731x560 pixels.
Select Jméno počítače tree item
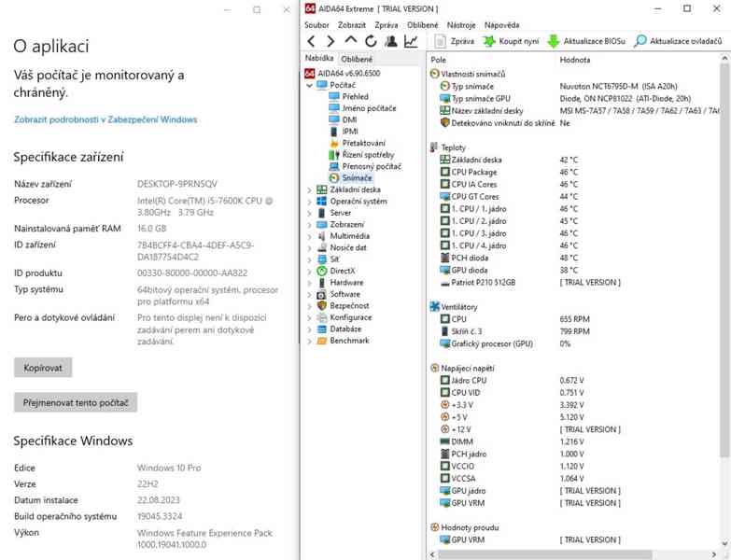pos(363,108)
